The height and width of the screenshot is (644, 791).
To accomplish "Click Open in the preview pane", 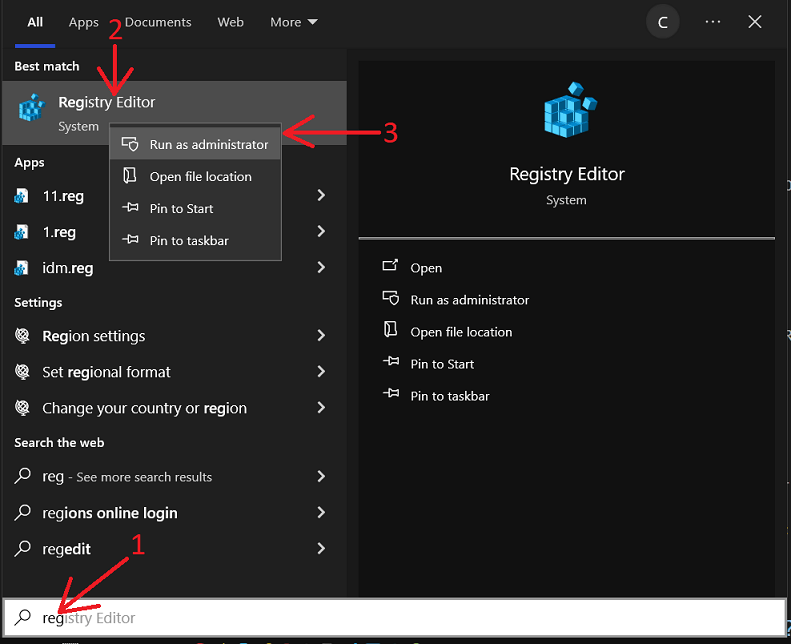I will [426, 268].
